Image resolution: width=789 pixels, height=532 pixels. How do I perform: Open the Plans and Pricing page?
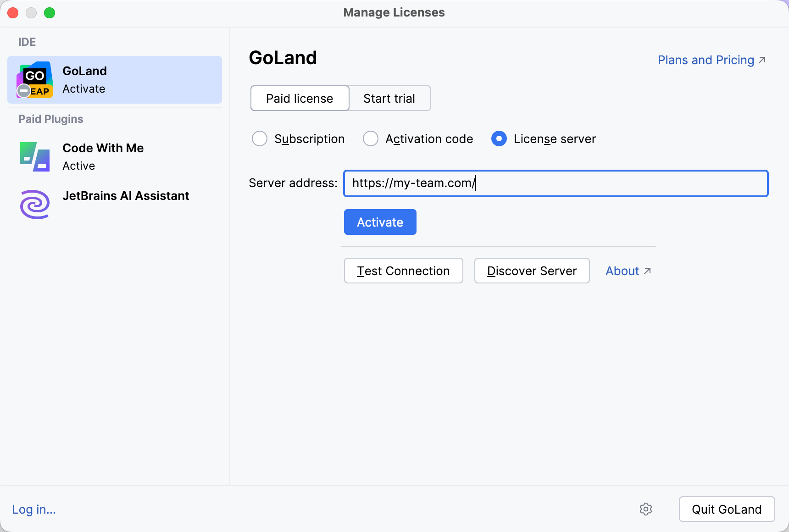[x=705, y=60]
